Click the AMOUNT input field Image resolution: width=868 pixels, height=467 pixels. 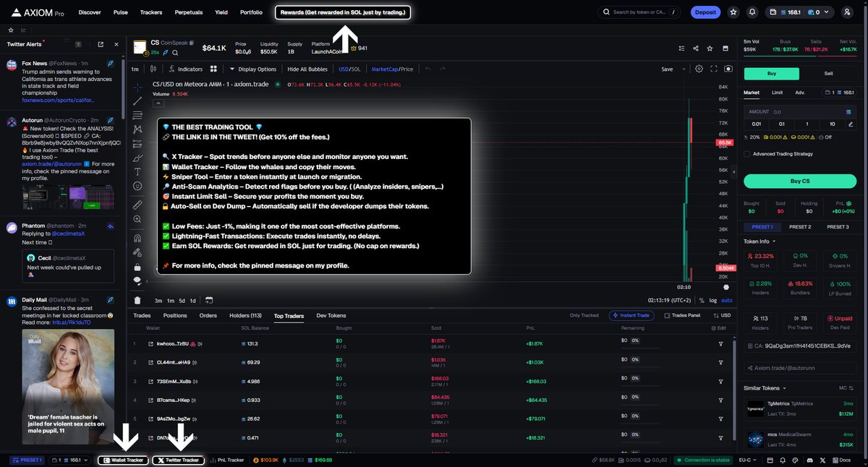[800, 112]
